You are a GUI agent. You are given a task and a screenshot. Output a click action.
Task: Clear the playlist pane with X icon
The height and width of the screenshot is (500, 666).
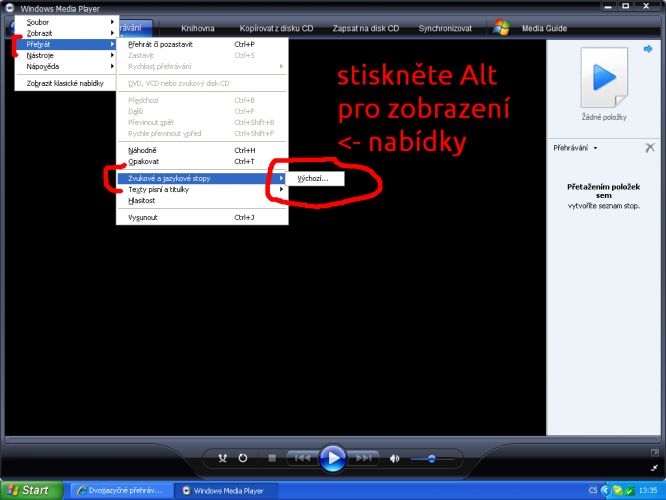coord(650,147)
